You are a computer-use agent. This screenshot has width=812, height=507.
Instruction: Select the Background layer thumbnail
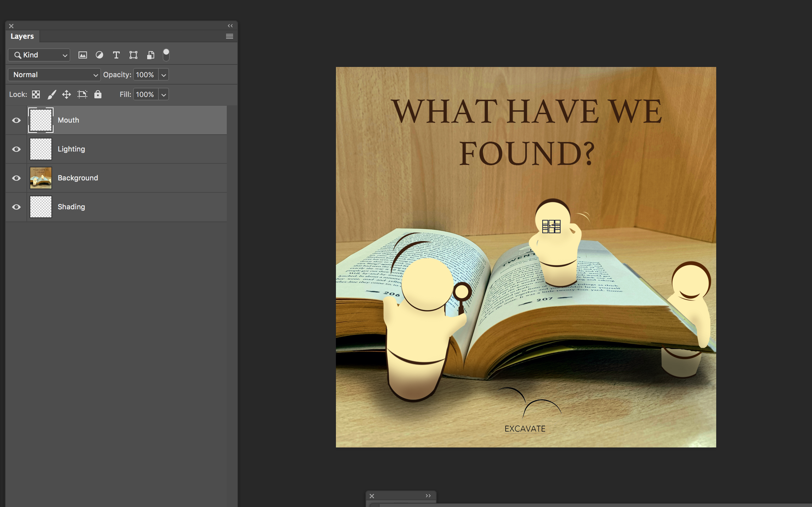tap(41, 178)
